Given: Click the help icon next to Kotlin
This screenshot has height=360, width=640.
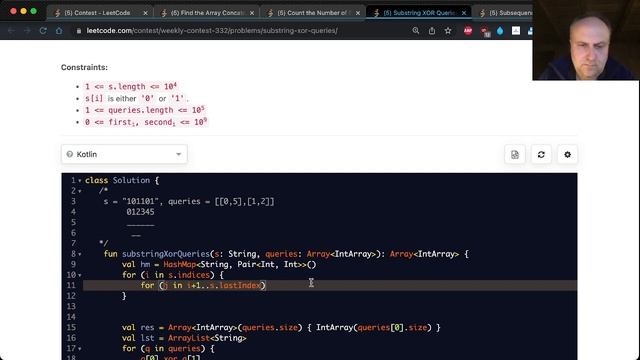Looking at the screenshot, I should [x=70, y=154].
